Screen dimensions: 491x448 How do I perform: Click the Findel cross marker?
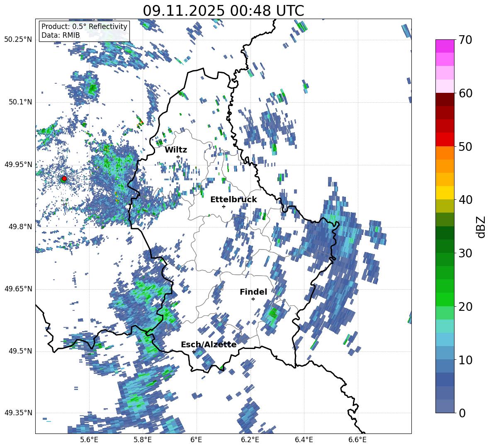[x=253, y=299]
